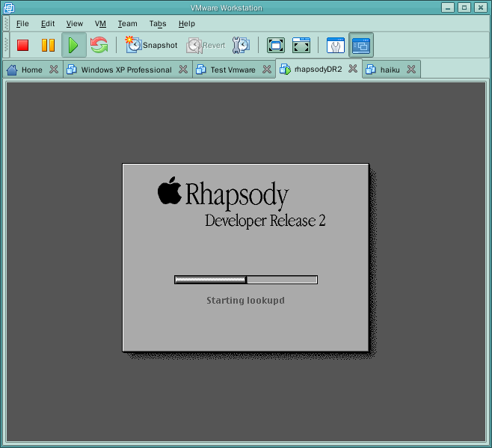Toggle the console view icon
492x448 pixels.
point(361,45)
